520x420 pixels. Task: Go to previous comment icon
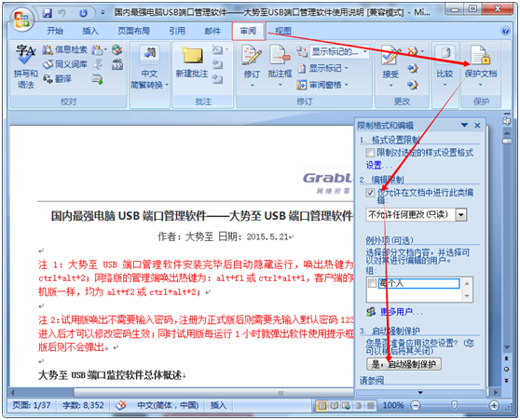[x=217, y=64]
